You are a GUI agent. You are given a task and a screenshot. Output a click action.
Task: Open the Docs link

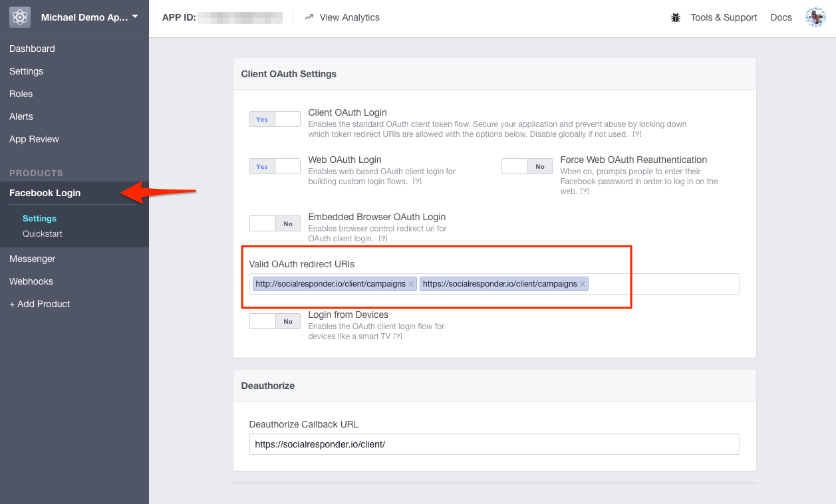click(781, 17)
